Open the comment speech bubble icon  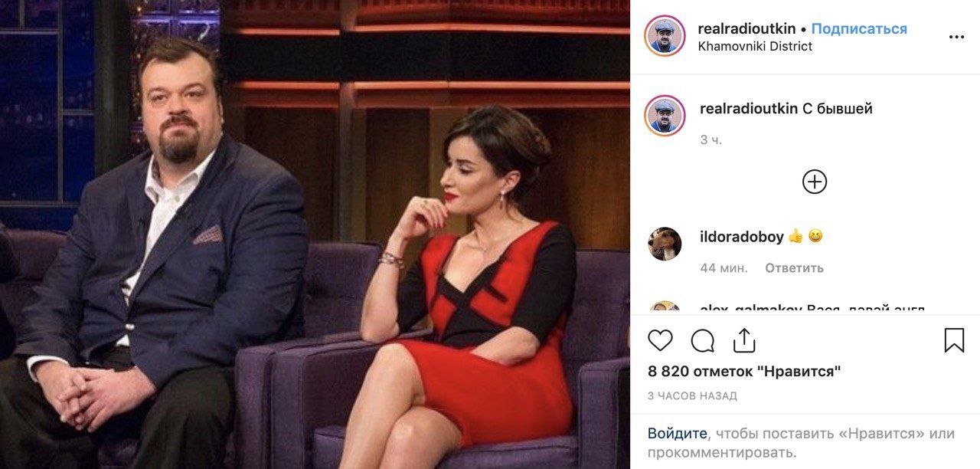point(702,340)
